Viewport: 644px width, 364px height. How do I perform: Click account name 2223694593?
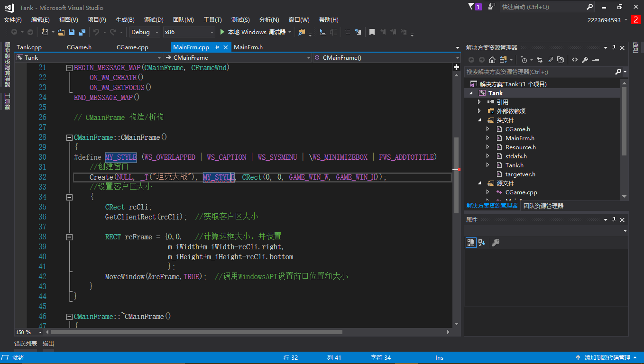(x=604, y=20)
